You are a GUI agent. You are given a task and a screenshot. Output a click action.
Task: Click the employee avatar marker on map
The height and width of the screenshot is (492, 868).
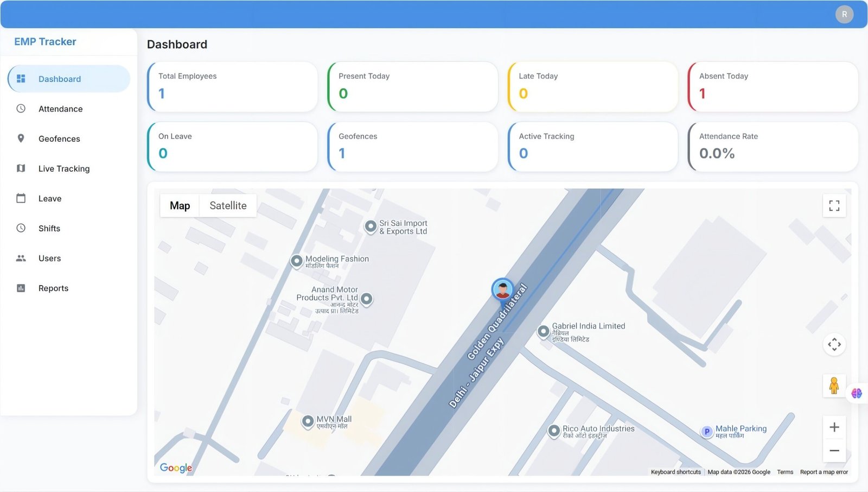(502, 289)
